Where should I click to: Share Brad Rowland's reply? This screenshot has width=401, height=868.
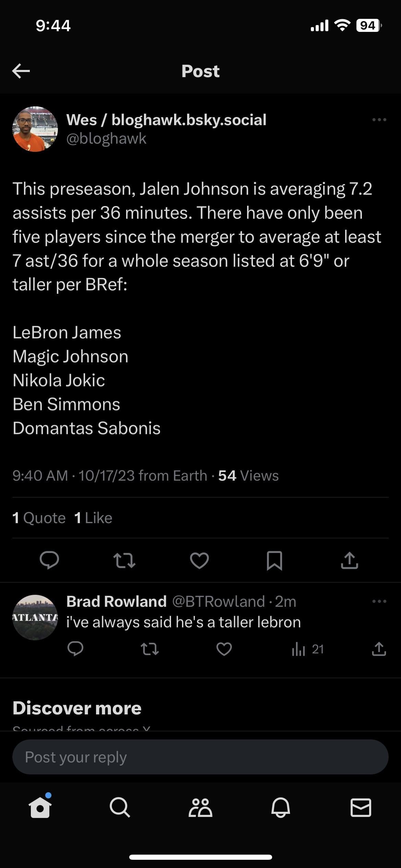click(379, 649)
